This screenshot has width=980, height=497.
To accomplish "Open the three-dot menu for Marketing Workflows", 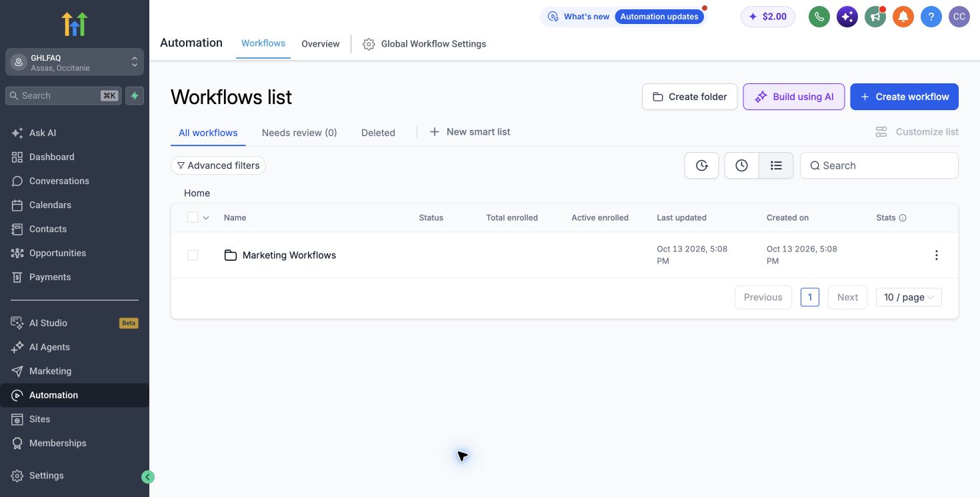I will click(x=937, y=255).
